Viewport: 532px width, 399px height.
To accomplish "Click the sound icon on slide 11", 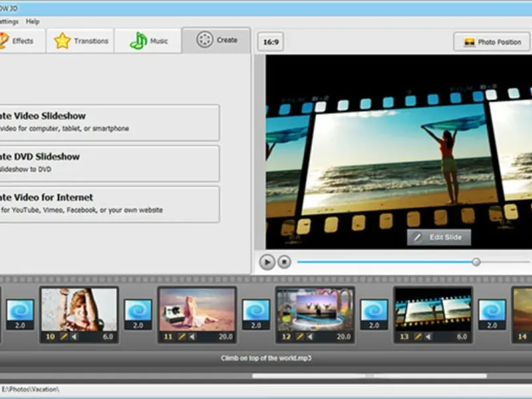I will point(192,336).
